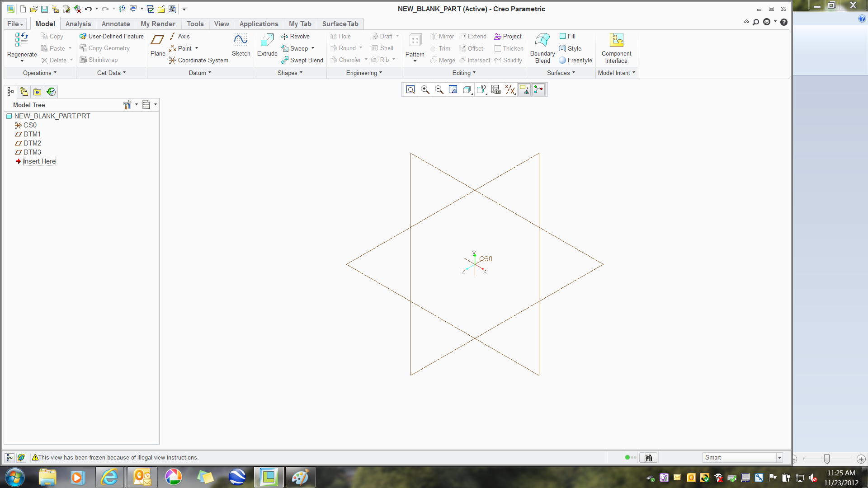Viewport: 868px width, 488px height.
Task: Expand the Editing group
Action: (464, 73)
